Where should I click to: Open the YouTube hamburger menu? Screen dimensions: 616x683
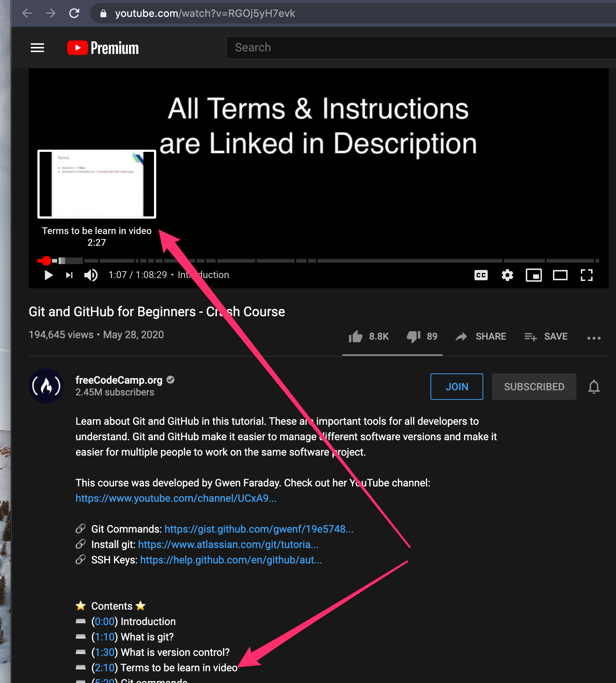[x=37, y=48]
